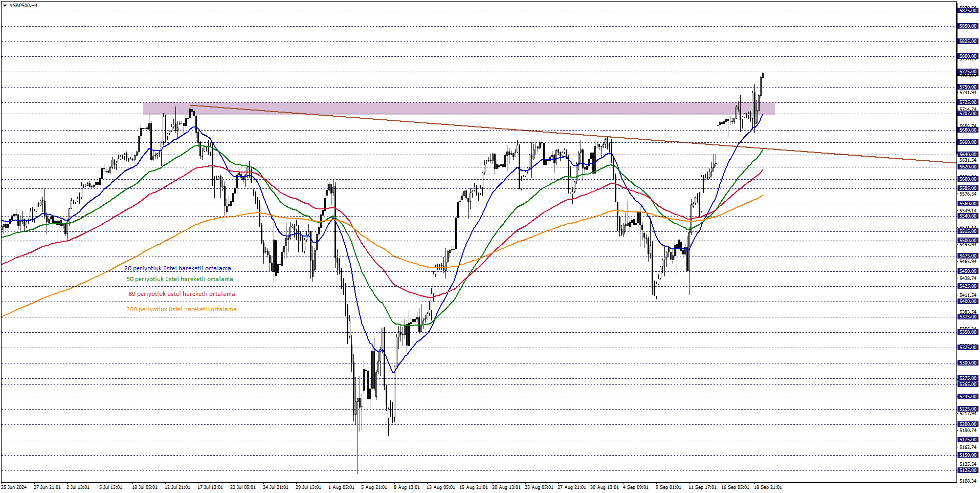Click the 5600.00 price level label
Image resolution: width=980 pixels, height=493 pixels.
coord(968,179)
